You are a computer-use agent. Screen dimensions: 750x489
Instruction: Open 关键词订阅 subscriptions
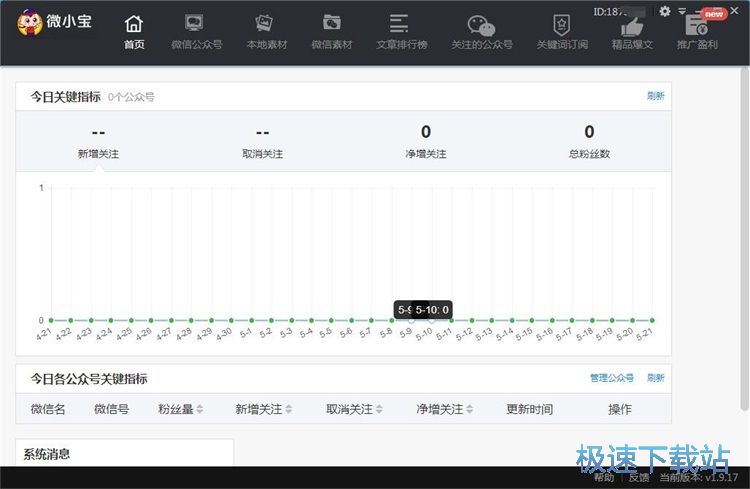562,33
